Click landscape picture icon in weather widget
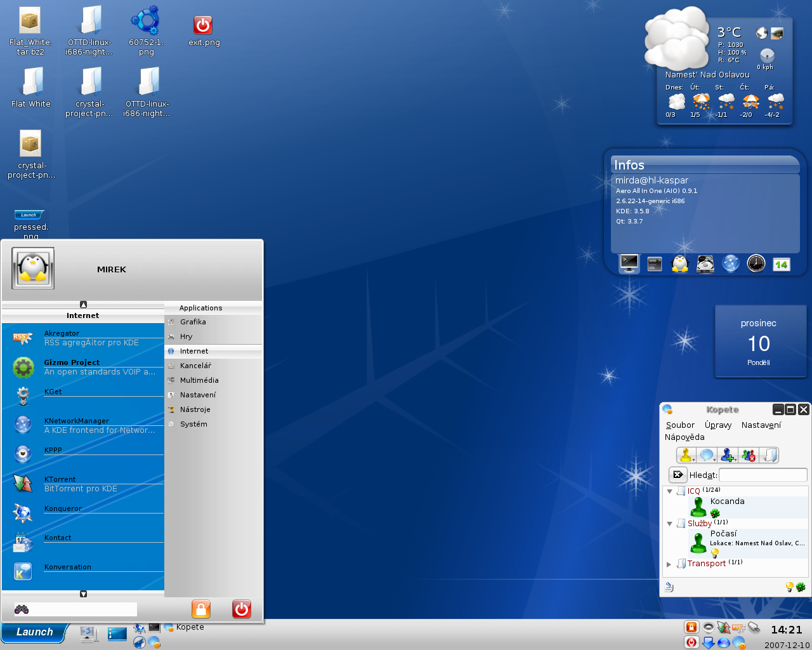 [x=777, y=33]
